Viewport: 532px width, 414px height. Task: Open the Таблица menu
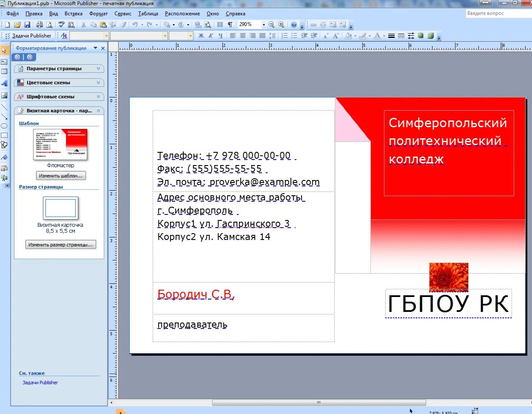pyautogui.click(x=148, y=14)
